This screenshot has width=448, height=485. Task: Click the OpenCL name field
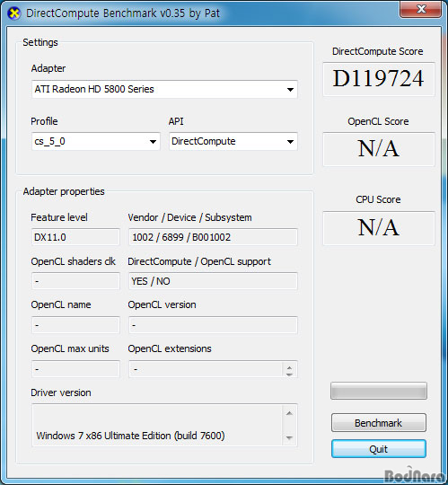pyautogui.click(x=75, y=325)
